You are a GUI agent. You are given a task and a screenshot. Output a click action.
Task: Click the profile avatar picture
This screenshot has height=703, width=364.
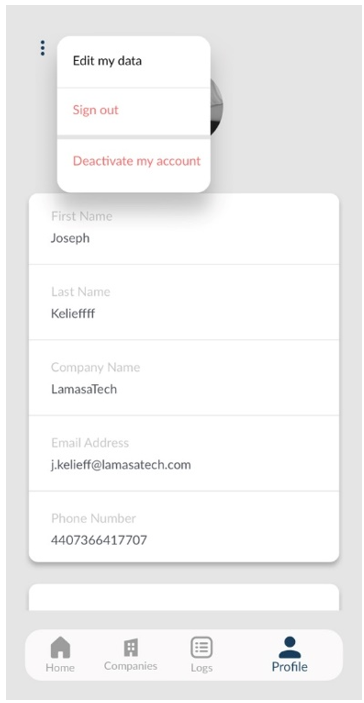pos(217,107)
